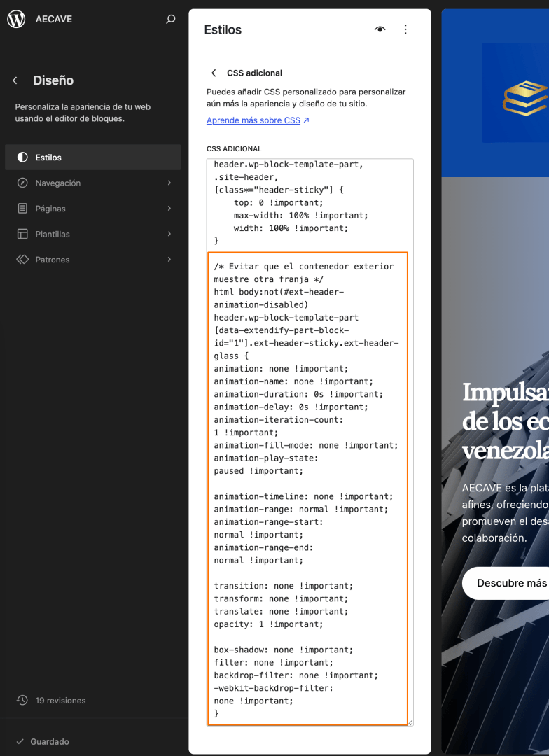This screenshot has width=549, height=756.
Task: Go back with the arrow beside Diseño
Action: [15, 80]
